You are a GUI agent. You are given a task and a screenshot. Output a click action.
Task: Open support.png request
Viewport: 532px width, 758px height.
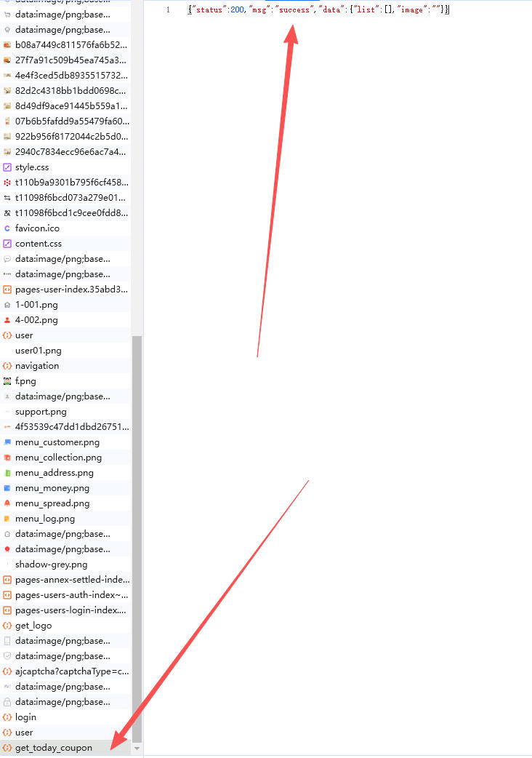click(x=65, y=412)
